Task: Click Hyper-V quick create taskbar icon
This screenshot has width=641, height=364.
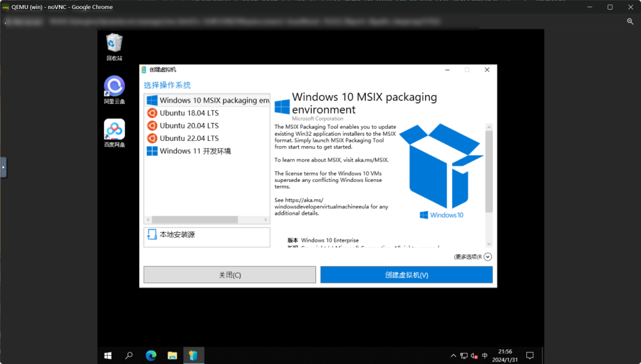Action: pyautogui.click(x=193, y=356)
